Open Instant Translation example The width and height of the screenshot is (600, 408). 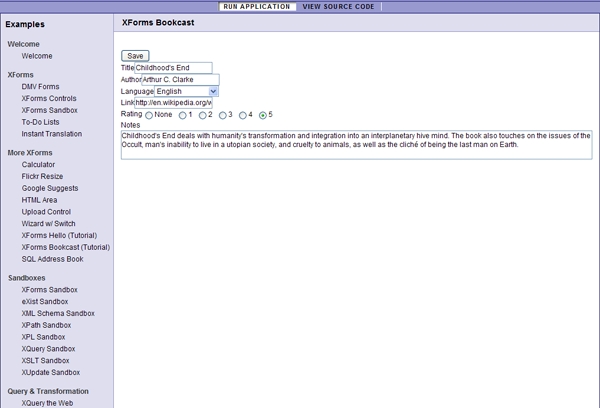[52, 134]
